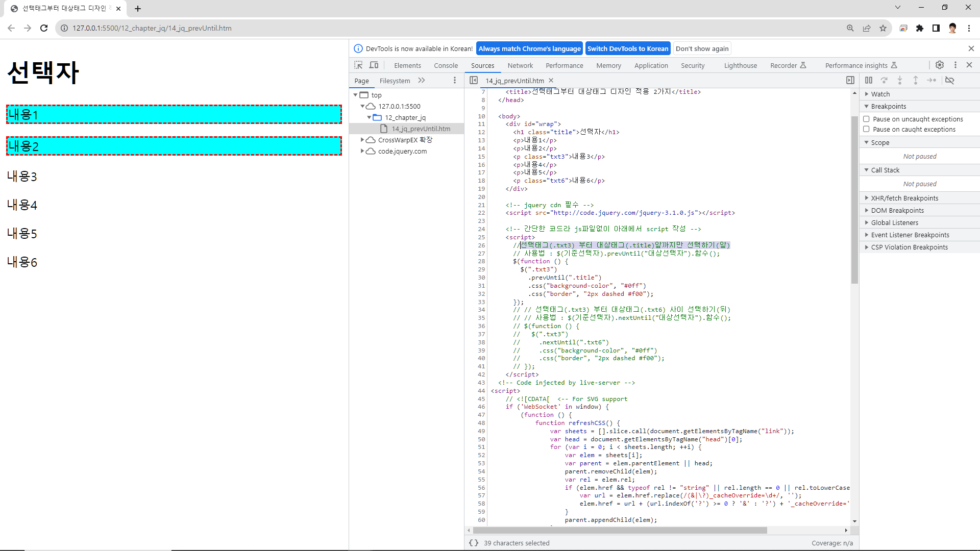Enable Pause on uncaught exceptions
The image size is (980, 551).
[866, 119]
